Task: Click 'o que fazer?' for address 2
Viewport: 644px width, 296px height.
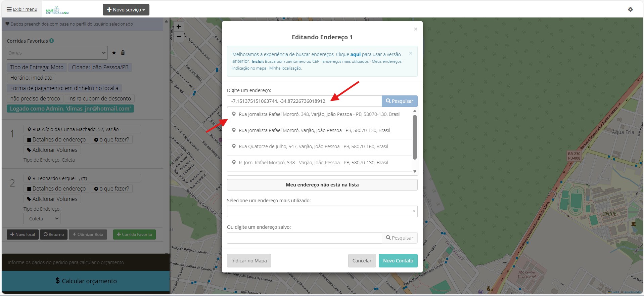Action: click(112, 189)
